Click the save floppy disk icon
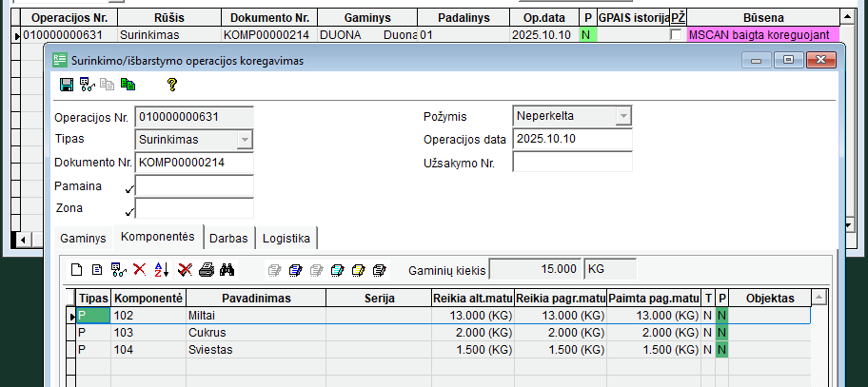The width and height of the screenshot is (868, 387). pyautogui.click(x=67, y=85)
